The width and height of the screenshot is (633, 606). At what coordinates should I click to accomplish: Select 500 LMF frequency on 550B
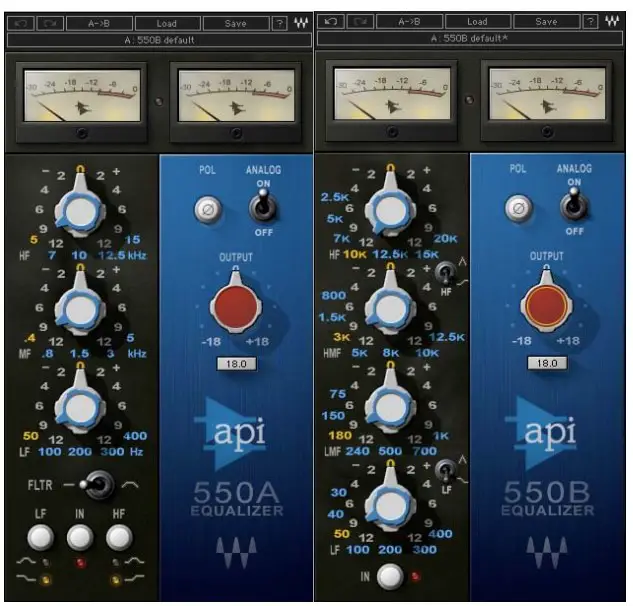(390, 451)
